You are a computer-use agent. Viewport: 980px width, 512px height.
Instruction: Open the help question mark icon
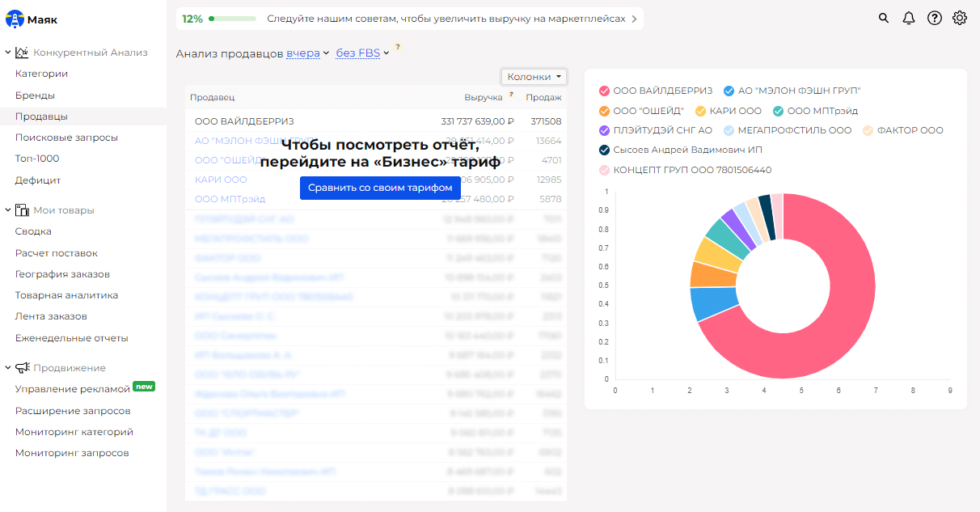pyautogui.click(x=935, y=19)
